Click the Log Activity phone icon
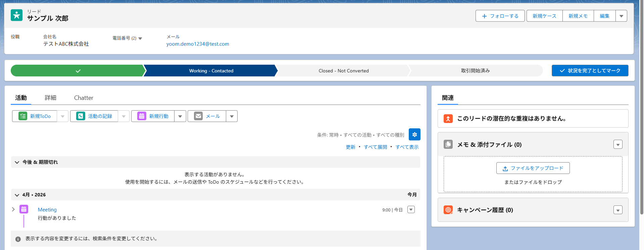This screenshot has width=644, height=250. coord(81,116)
